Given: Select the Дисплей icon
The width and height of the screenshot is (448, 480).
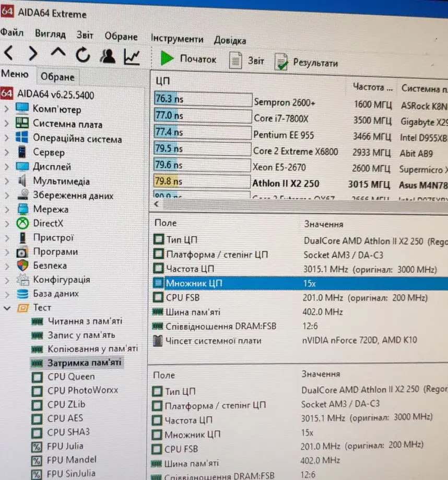Looking at the screenshot, I should pyautogui.click(x=22, y=166).
